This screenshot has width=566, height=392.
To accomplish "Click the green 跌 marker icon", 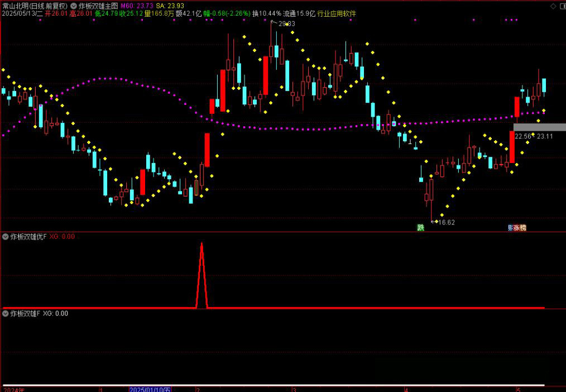I will coord(420,228).
